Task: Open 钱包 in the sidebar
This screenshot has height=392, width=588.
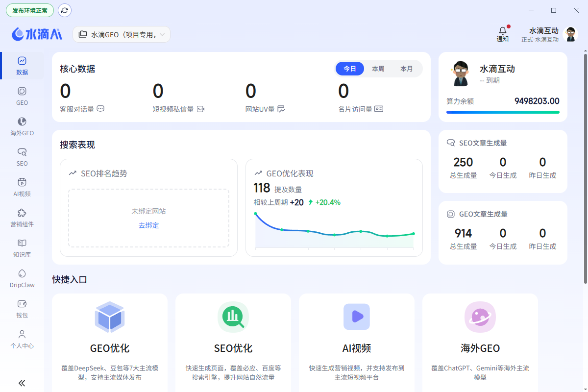Action: [22, 309]
